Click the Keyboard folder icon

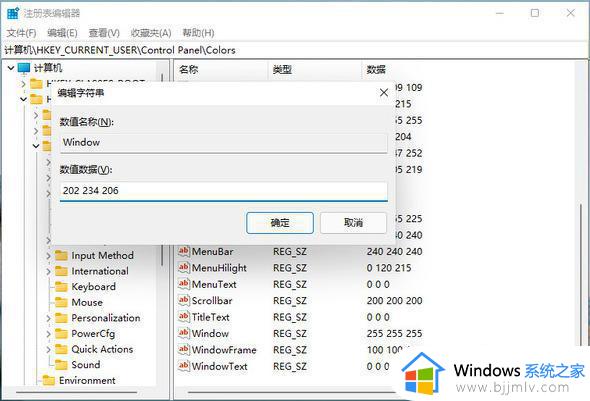(x=61, y=287)
